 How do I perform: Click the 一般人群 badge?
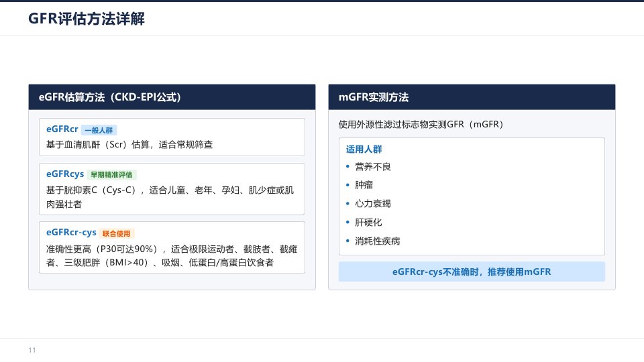tap(99, 130)
